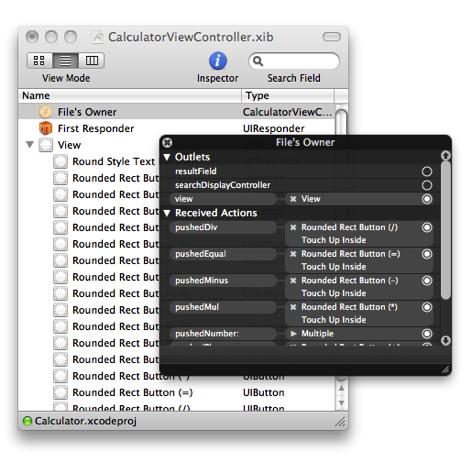The image size is (472, 474).
Task: Click the pushedDiv action name
Action: (x=196, y=227)
